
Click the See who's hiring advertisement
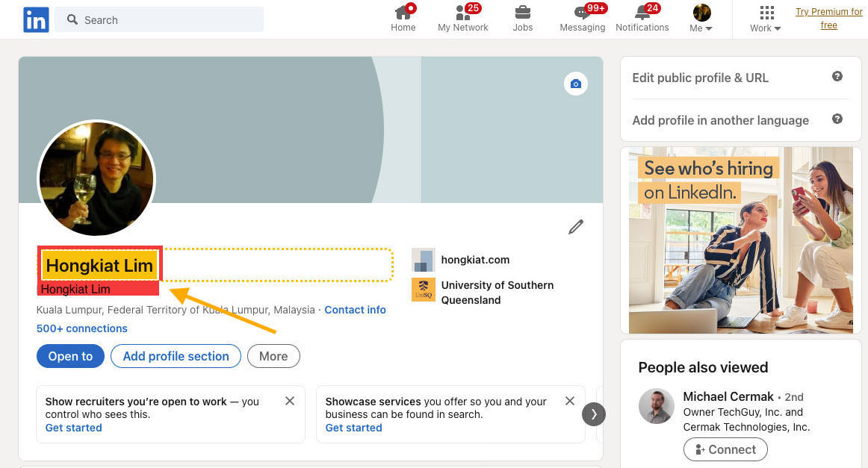click(x=741, y=240)
